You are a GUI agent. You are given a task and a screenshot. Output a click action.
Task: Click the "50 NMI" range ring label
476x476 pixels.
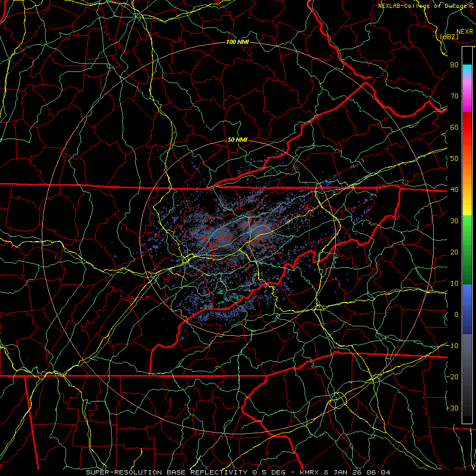click(x=237, y=140)
